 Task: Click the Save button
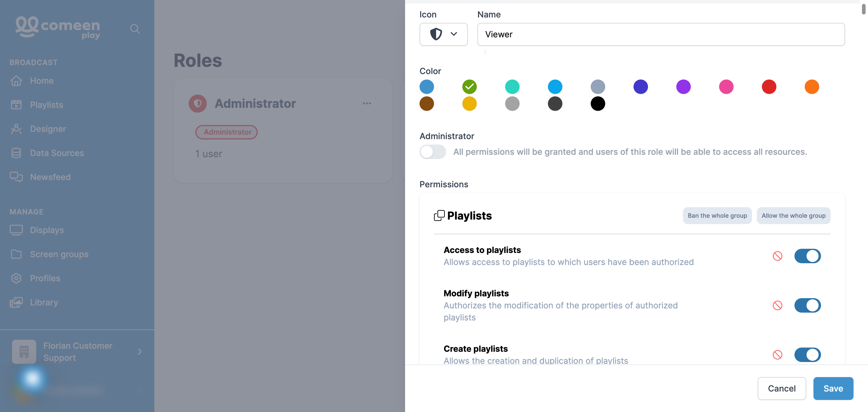tap(833, 389)
